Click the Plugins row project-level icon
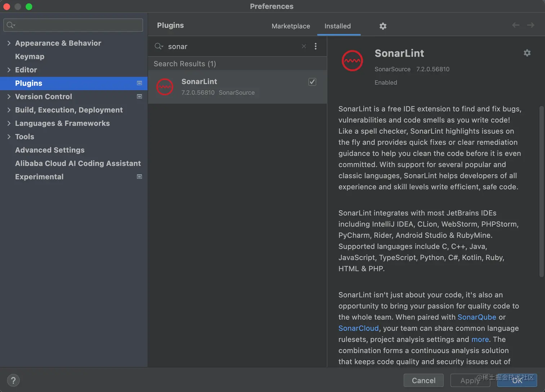Viewport: 545px width, 392px height. pyautogui.click(x=139, y=83)
